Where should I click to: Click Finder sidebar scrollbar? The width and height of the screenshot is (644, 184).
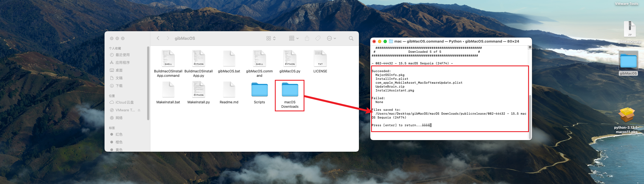[x=148, y=83]
